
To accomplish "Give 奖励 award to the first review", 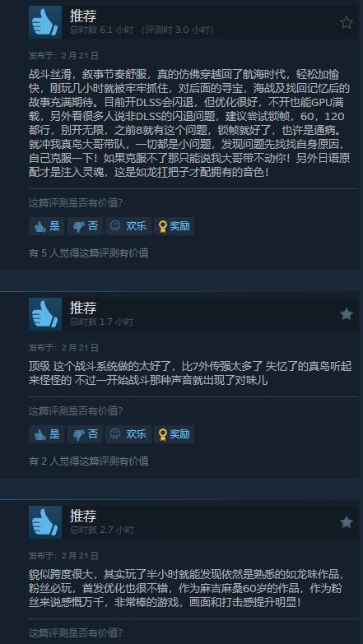I will point(174,226).
